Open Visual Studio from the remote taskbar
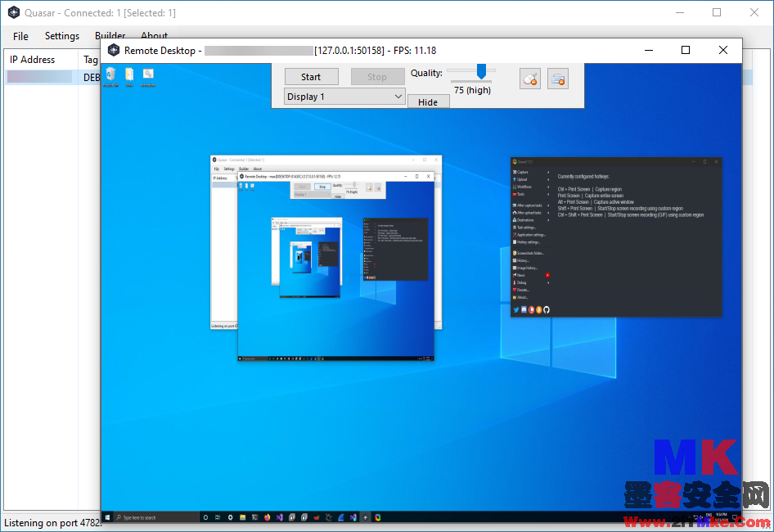This screenshot has height=532, width=774. click(279, 516)
